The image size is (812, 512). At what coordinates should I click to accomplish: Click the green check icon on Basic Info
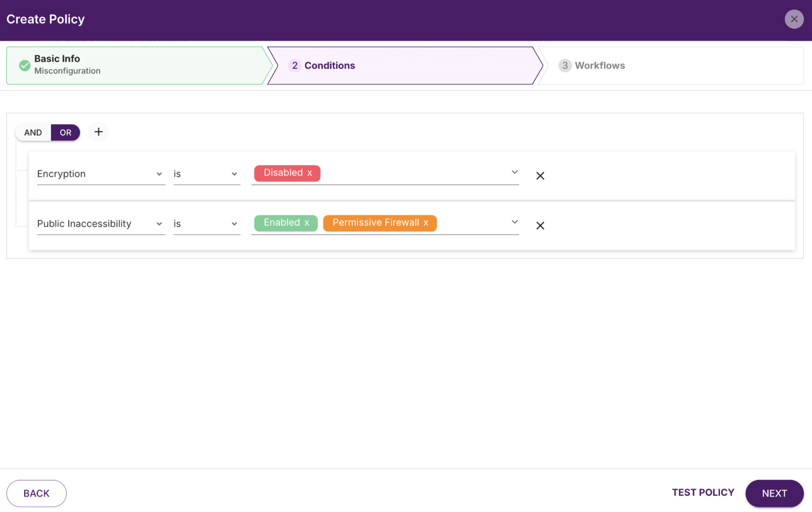[25, 65]
